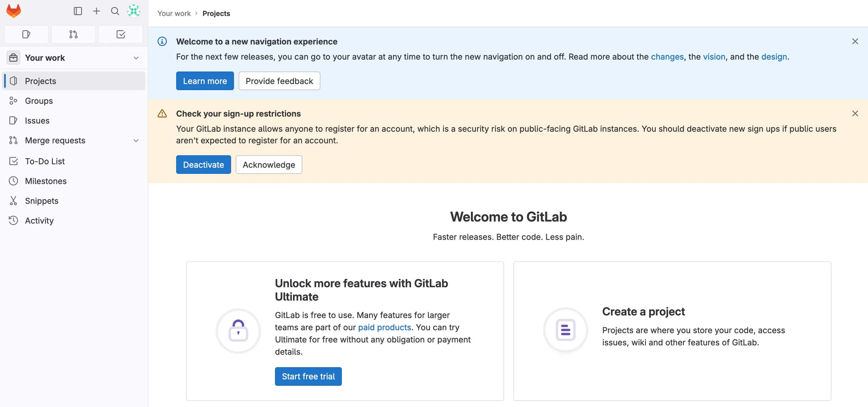Dismiss the sign-up restrictions warning
This screenshot has width=868, height=407.
855,114
